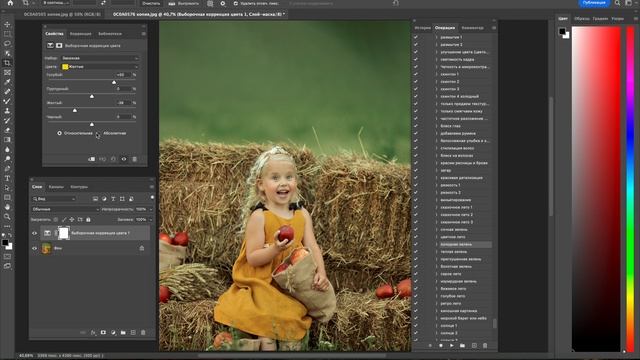Click Очистить button in options bar

coord(151,3)
